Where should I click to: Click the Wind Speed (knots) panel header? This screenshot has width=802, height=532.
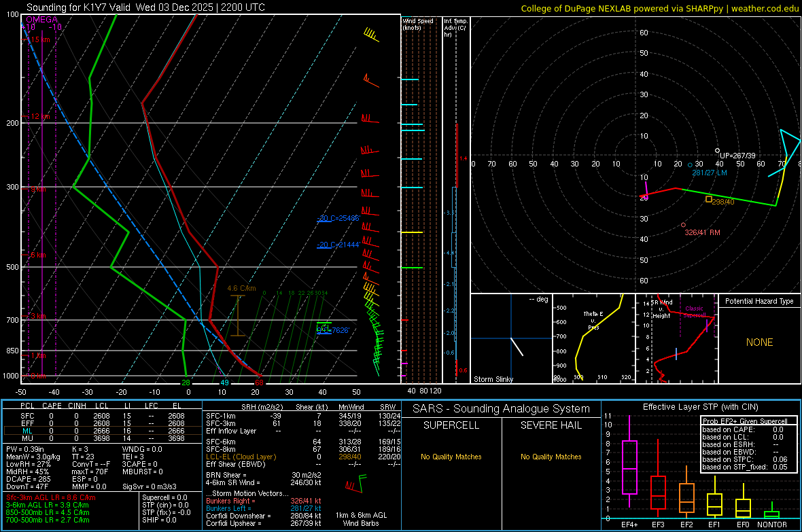[x=418, y=24]
